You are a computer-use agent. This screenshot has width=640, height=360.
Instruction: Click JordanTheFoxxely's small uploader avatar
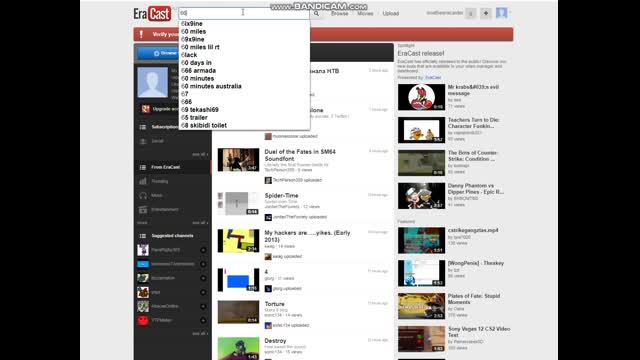pos(268,217)
